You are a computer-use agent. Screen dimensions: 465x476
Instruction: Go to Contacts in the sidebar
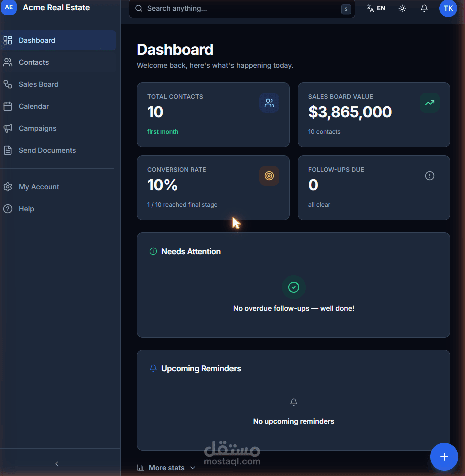click(58, 62)
